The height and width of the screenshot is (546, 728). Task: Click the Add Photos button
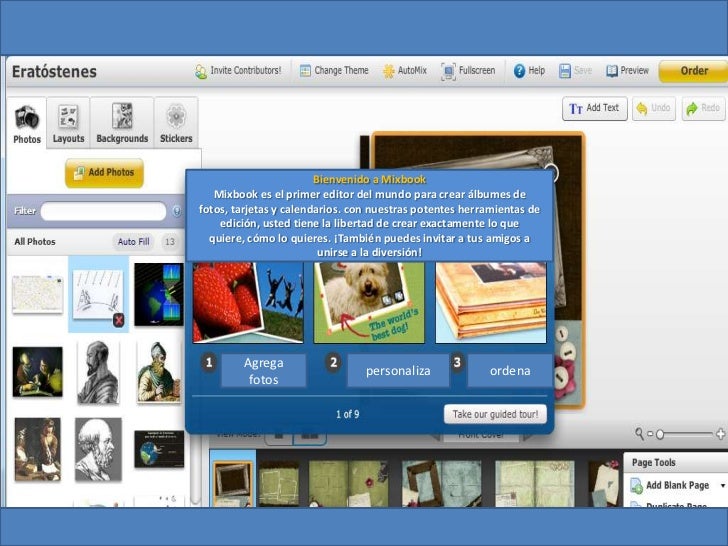pos(104,173)
